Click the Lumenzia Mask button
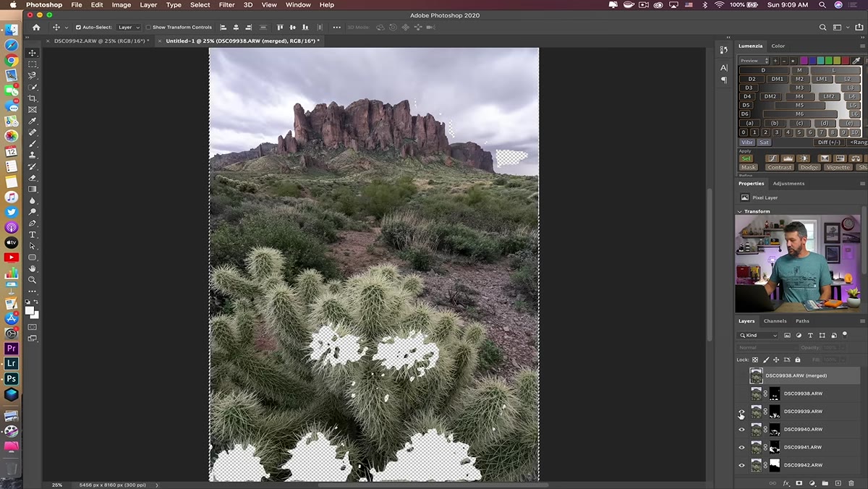Viewport: 868px width, 489px height. click(749, 167)
